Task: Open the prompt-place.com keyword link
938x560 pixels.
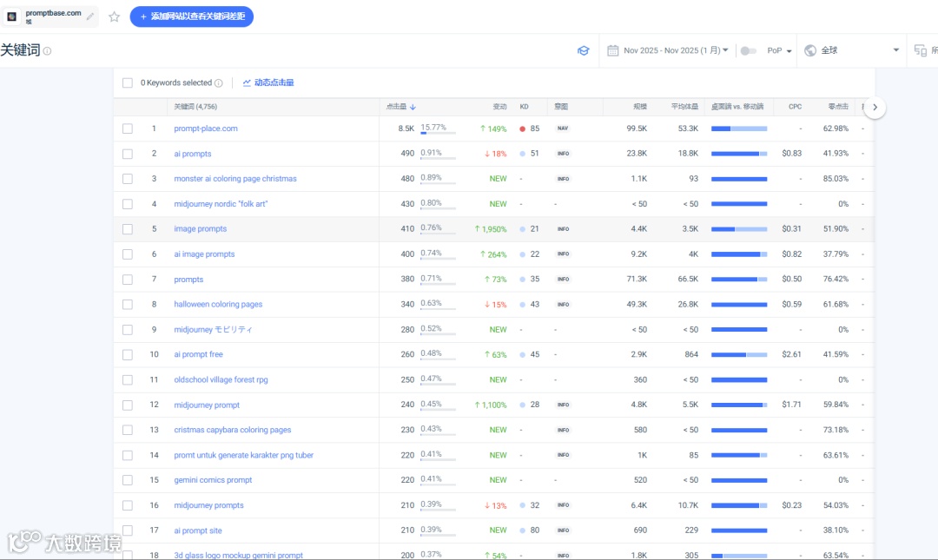Action: [x=206, y=128]
